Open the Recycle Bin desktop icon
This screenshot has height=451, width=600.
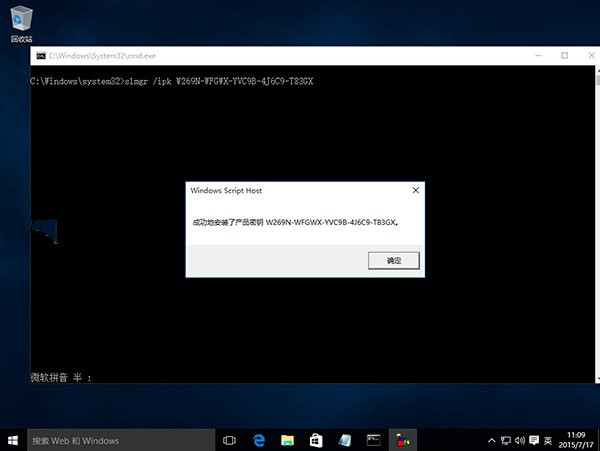pos(21,24)
